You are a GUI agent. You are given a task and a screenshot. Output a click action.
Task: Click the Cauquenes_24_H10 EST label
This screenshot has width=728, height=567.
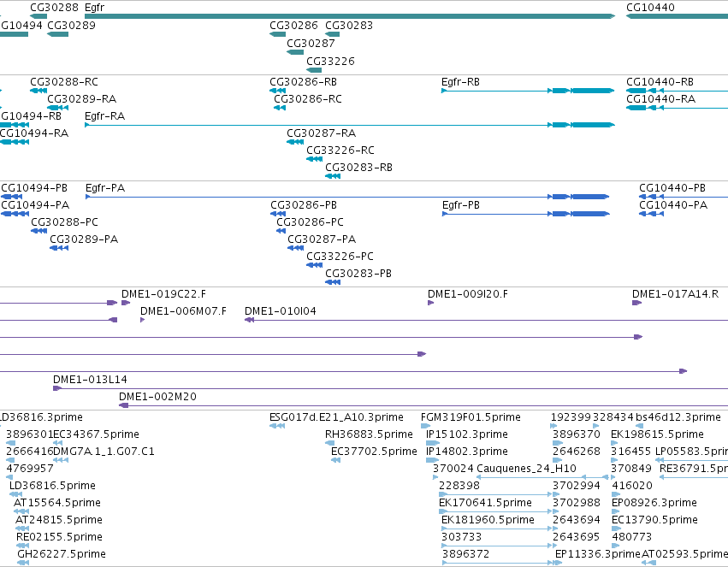(x=526, y=470)
